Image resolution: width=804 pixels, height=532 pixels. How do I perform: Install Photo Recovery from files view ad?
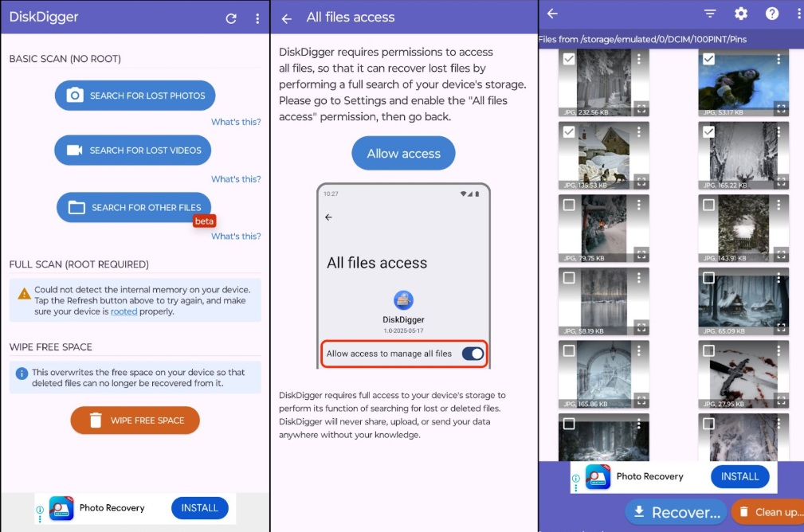(x=740, y=476)
